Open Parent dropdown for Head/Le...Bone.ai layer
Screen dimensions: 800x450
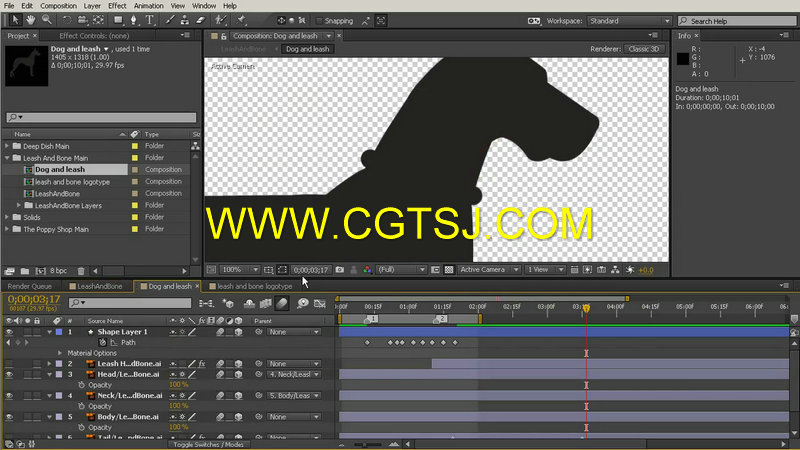(294, 374)
